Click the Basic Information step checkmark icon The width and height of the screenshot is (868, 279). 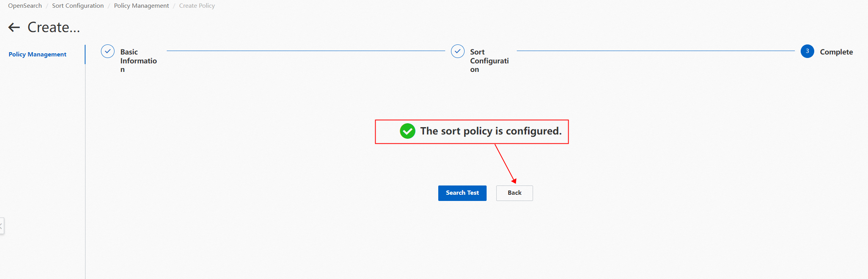(x=108, y=51)
